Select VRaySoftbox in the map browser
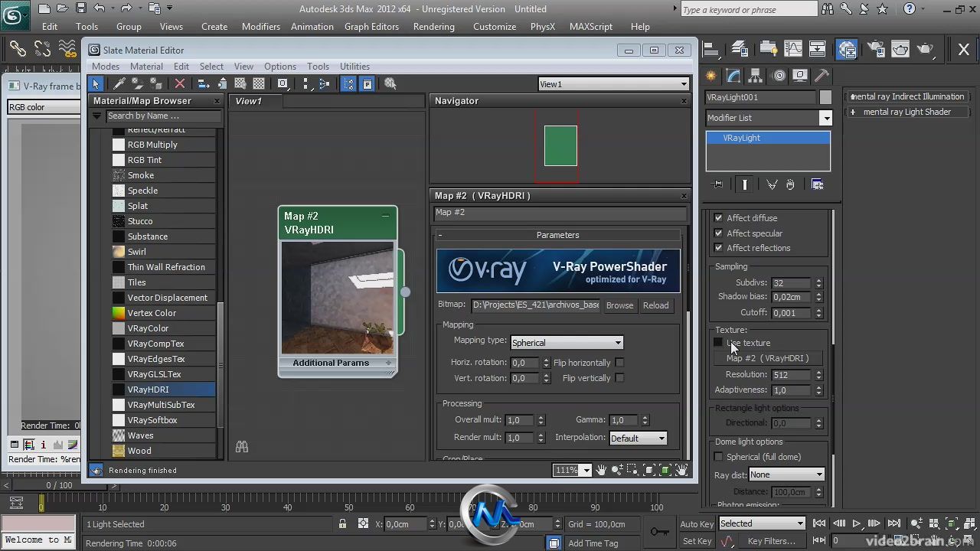Image resolution: width=980 pixels, height=551 pixels. (152, 420)
